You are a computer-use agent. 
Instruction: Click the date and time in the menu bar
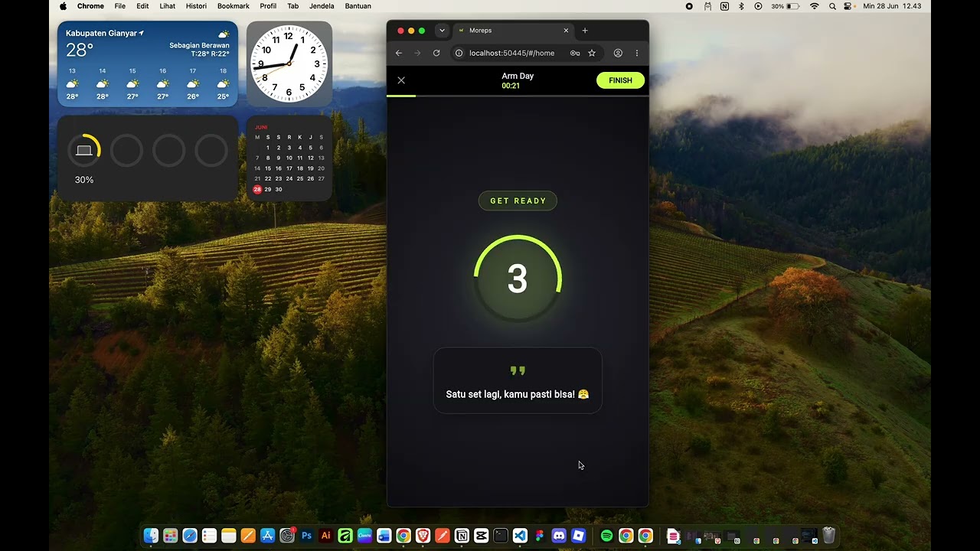click(892, 6)
